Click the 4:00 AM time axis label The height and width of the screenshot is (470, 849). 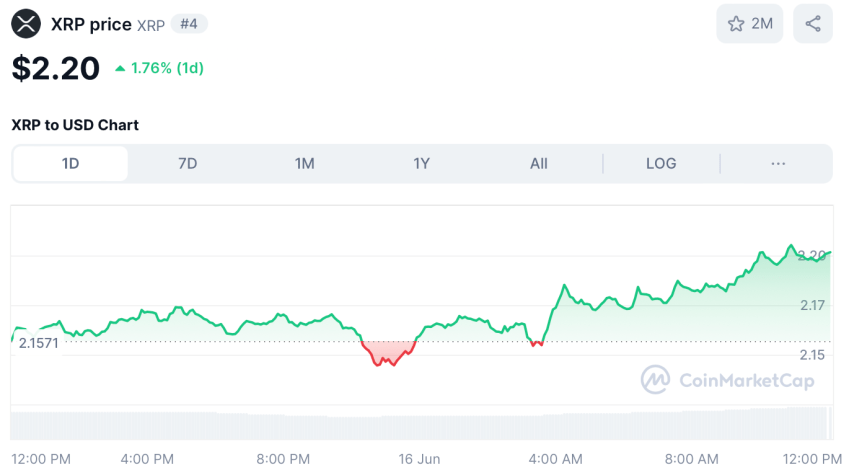tap(556, 459)
